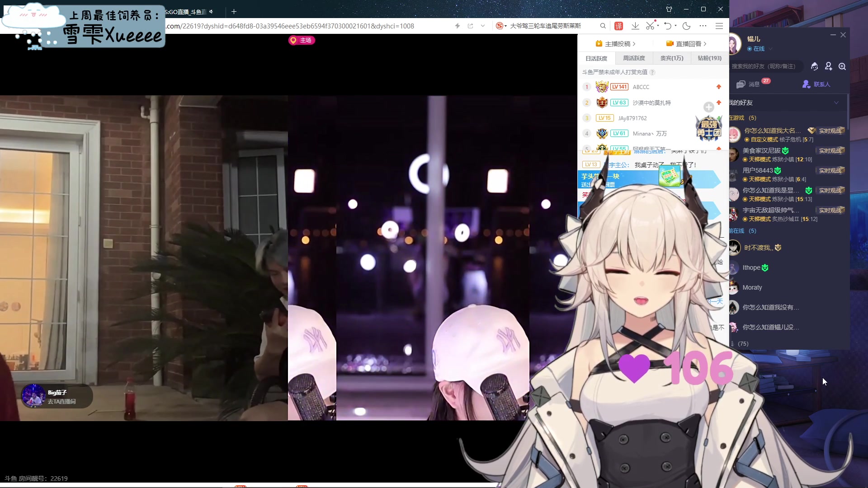Click 实时观战 for 用户58443
This screenshot has height=488, width=868.
pos(831,171)
